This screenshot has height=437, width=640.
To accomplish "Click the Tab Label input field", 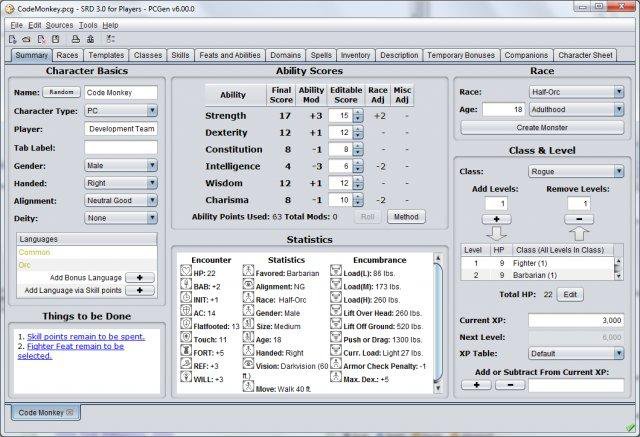I will pos(121,147).
